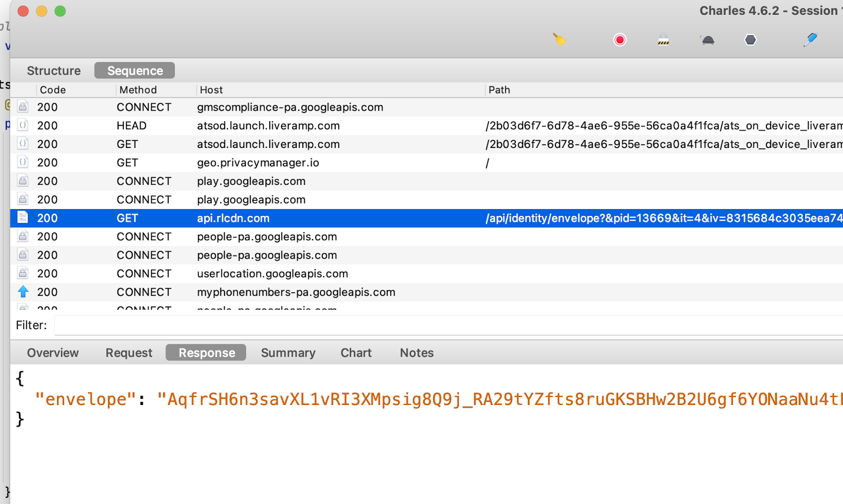Select the first people-pa.googleapis.com row
Image resolution: width=843 pixels, height=504 pixels.
[426, 236]
